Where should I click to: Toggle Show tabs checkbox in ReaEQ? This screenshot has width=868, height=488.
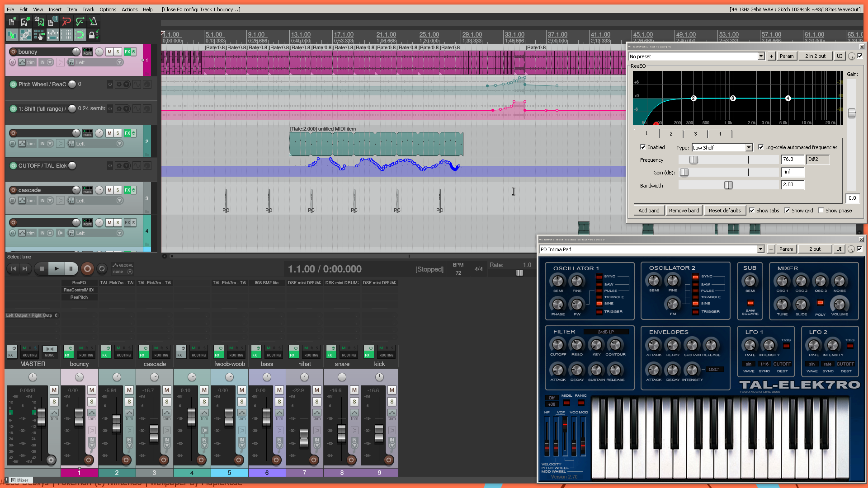click(752, 211)
